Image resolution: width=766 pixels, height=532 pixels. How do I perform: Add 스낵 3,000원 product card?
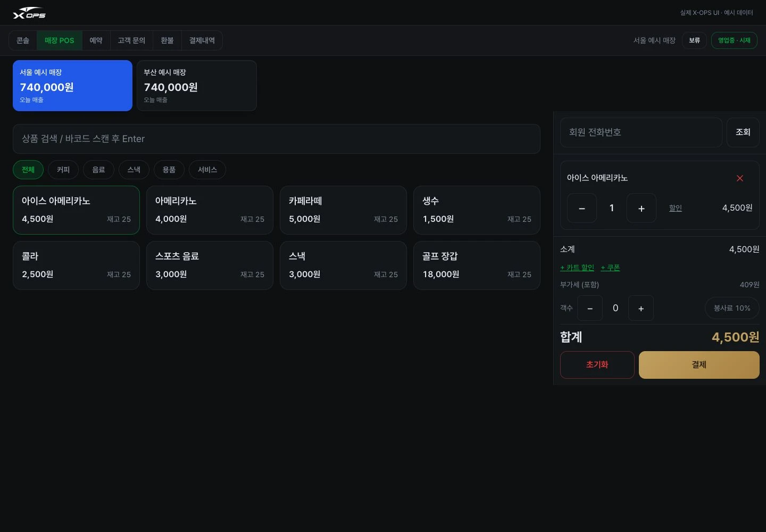pyautogui.click(x=343, y=265)
